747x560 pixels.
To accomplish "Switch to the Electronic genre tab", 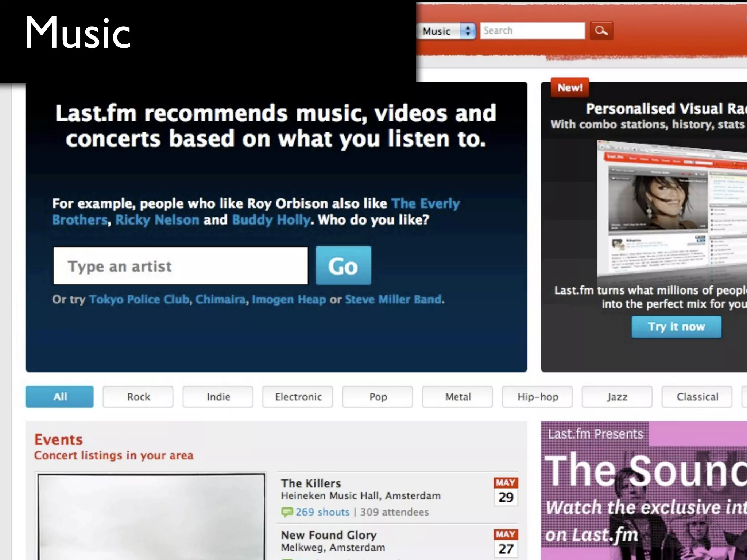I will (298, 397).
